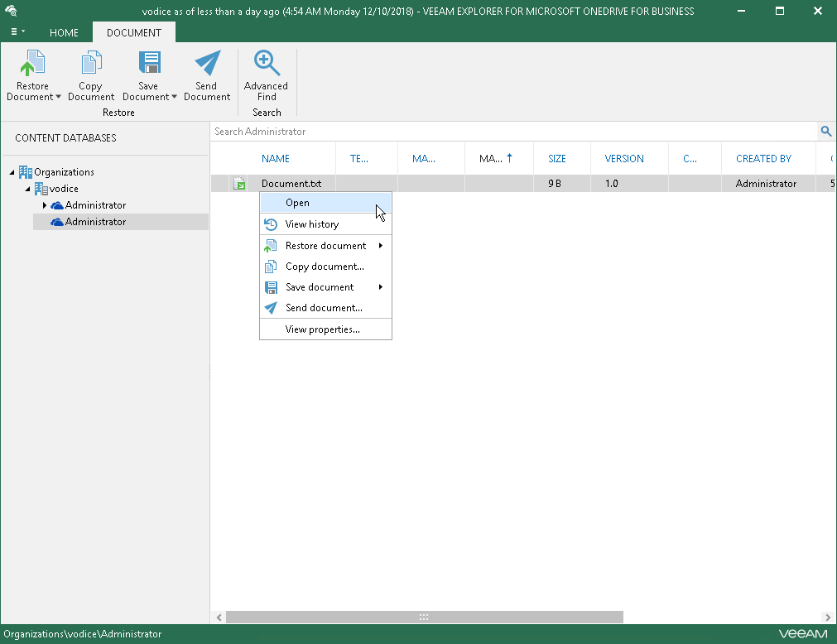Click the horizontal scrollbar right arrow

coord(827,618)
